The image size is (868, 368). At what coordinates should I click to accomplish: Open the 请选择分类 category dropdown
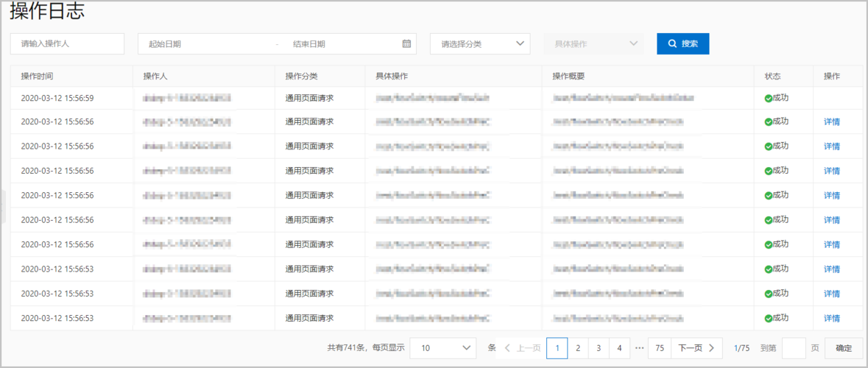pyautogui.click(x=480, y=43)
